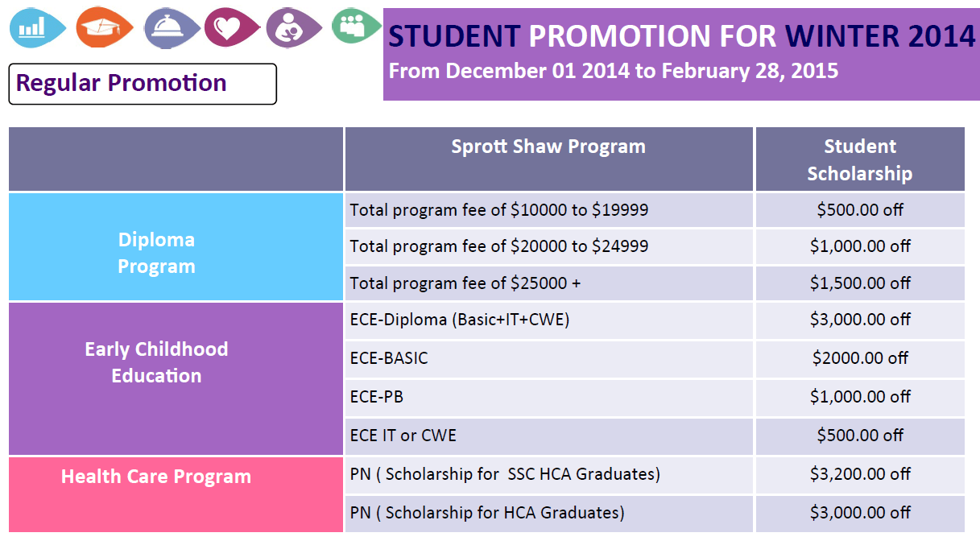The image size is (980, 541).
Task: Click the Sprott Shaw Program column header
Action: click(549, 159)
